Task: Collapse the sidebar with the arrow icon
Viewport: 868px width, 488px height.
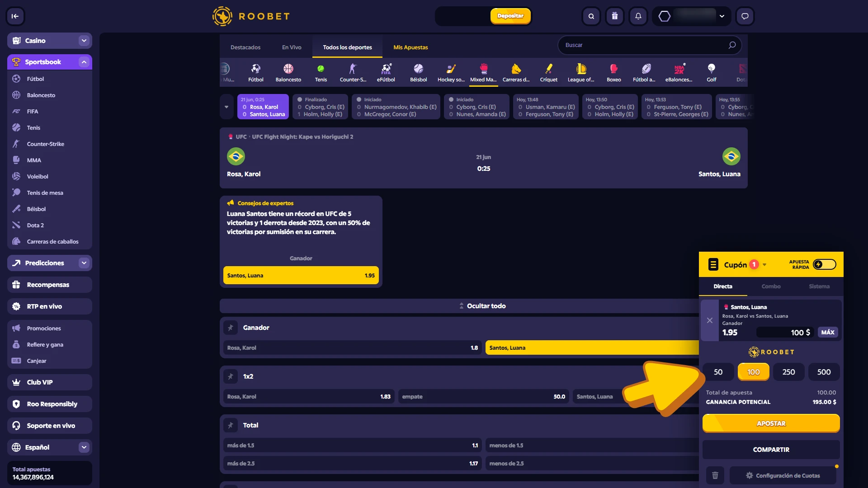Action: [x=15, y=16]
